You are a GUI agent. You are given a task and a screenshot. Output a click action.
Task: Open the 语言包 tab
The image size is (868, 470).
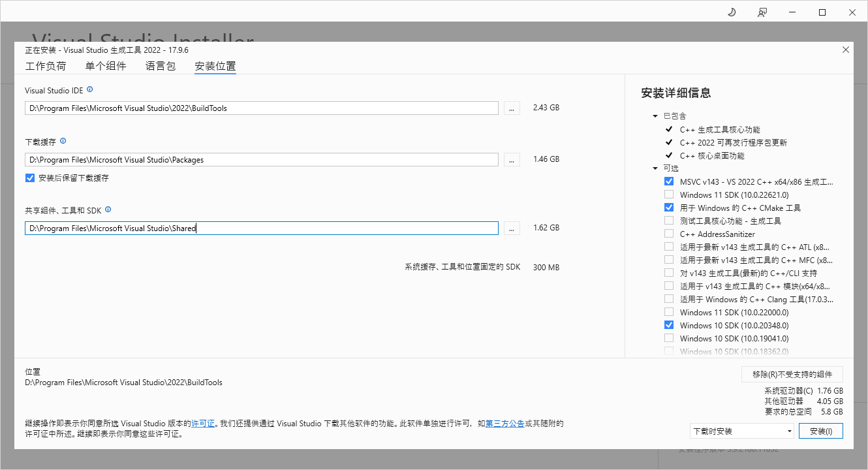(161, 66)
